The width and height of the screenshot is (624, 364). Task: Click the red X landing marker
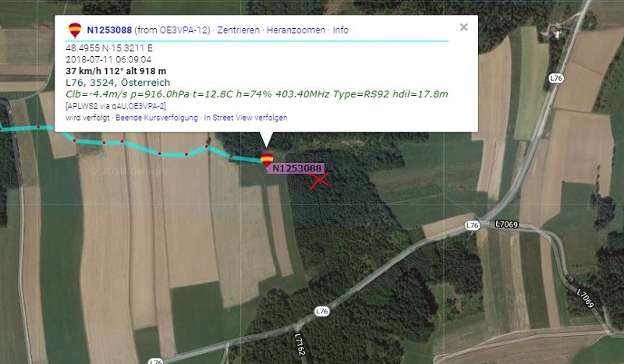pyautogui.click(x=319, y=181)
